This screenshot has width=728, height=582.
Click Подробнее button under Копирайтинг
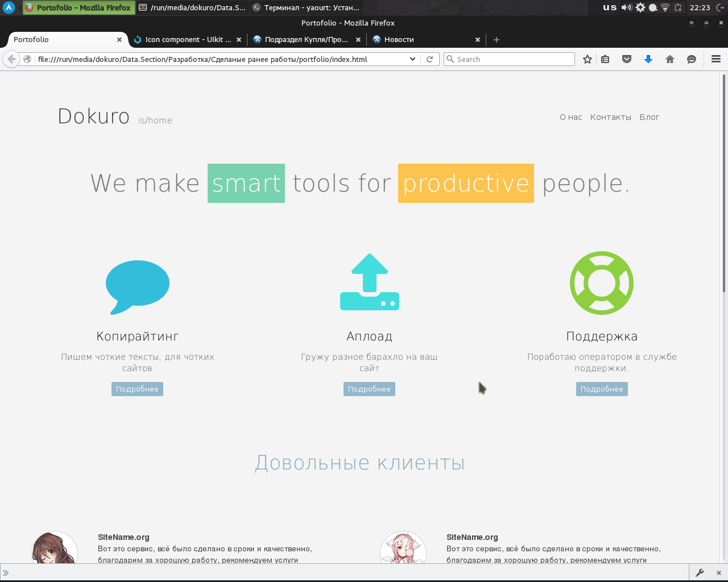pos(137,389)
